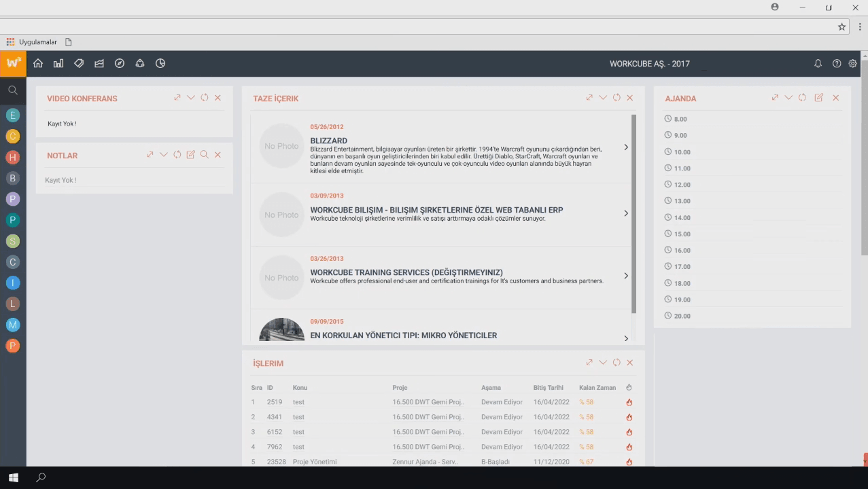Refresh the Notlar panel
868x489 pixels.
click(x=177, y=155)
